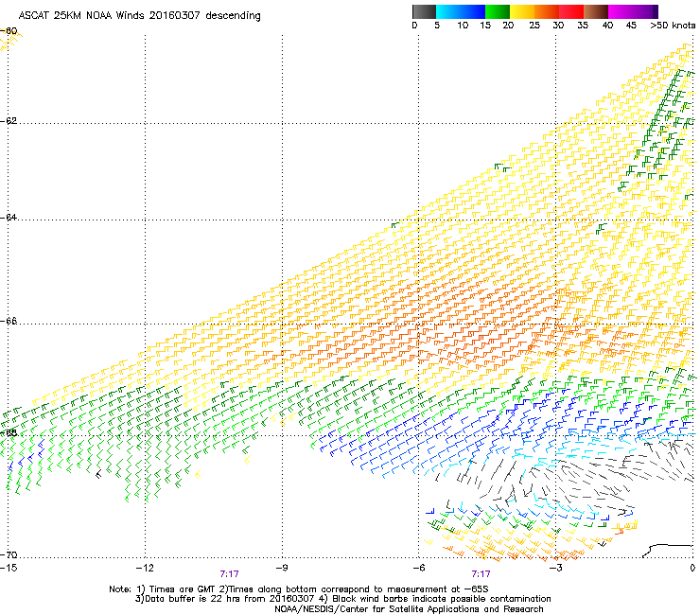700x615 pixels.
Task: Click the -68 latitude axis label
Action: [9, 432]
